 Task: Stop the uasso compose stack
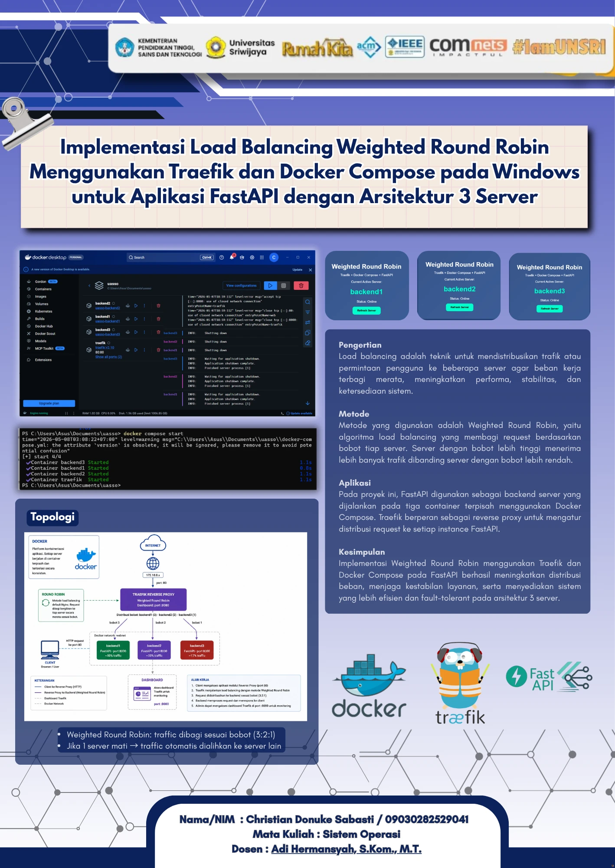[283, 286]
